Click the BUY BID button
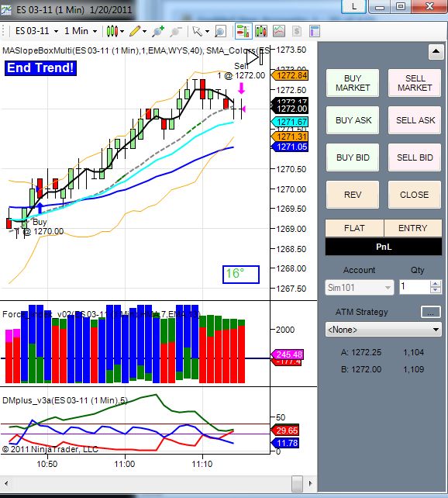The height and width of the screenshot is (498, 448). (353, 157)
